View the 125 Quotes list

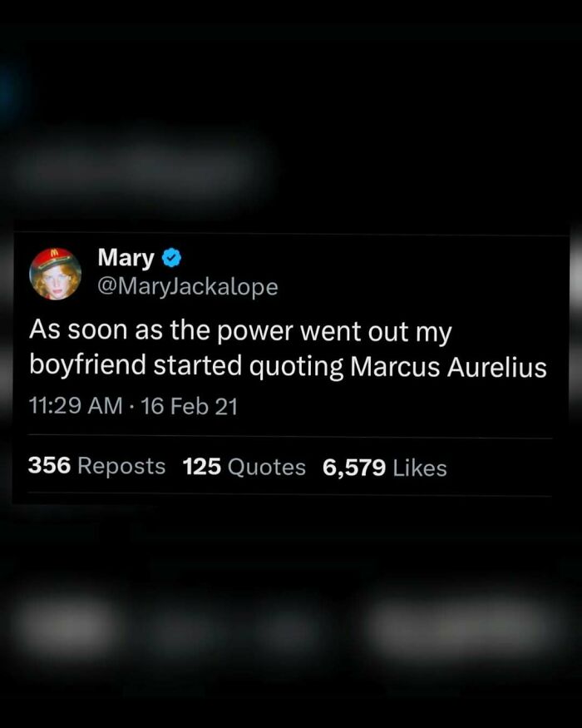coord(244,467)
